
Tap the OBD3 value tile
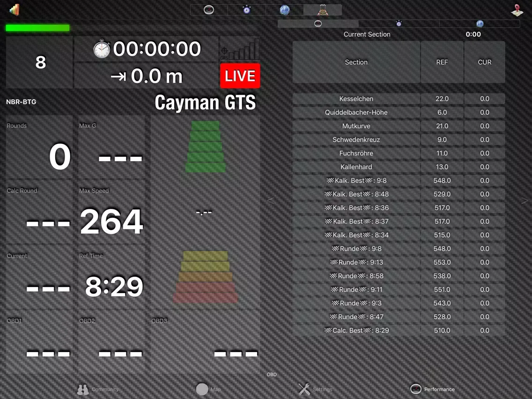pyautogui.click(x=205, y=342)
